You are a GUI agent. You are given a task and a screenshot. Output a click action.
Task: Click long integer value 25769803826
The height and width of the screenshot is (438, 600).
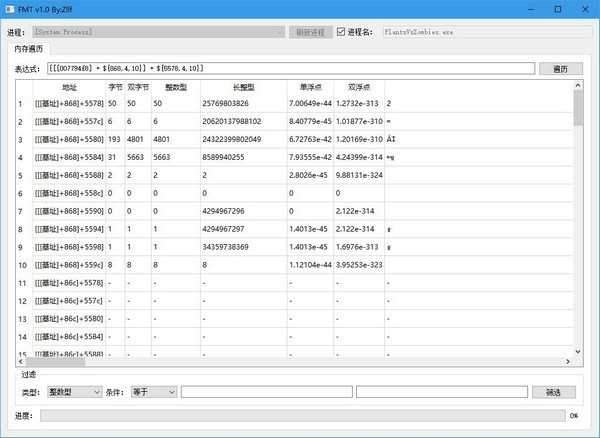click(x=225, y=104)
